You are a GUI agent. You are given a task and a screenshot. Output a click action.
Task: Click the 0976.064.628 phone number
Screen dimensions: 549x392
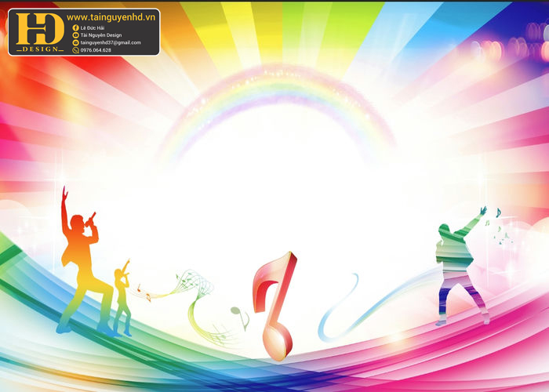pos(96,50)
